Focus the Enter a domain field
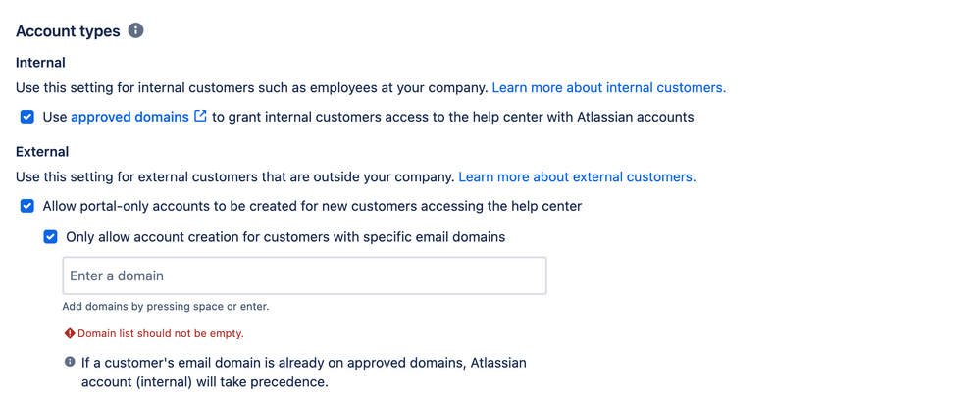The width and height of the screenshot is (980, 401). [304, 276]
